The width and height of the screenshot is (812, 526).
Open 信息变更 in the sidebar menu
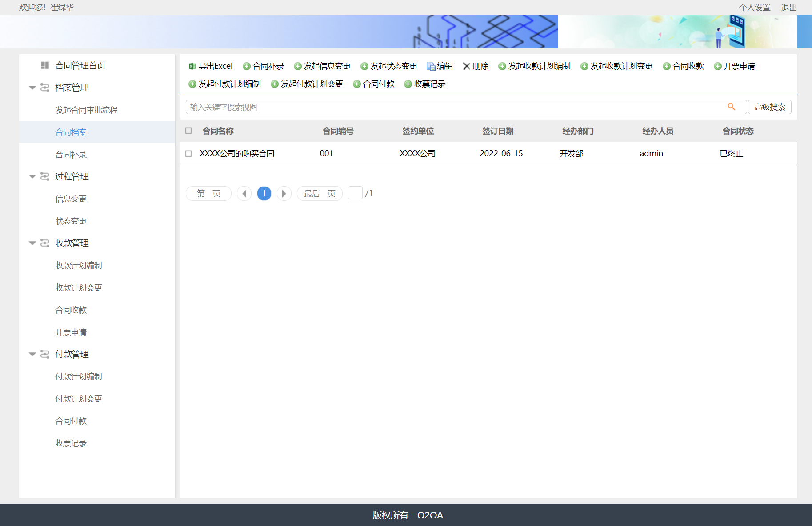71,199
